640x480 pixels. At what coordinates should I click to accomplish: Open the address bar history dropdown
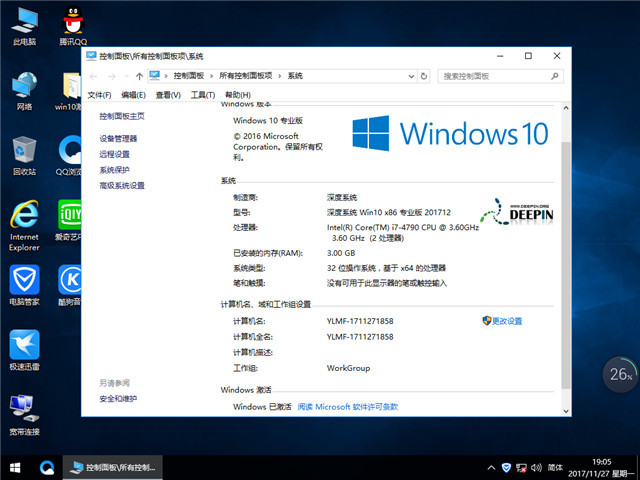click(x=411, y=76)
